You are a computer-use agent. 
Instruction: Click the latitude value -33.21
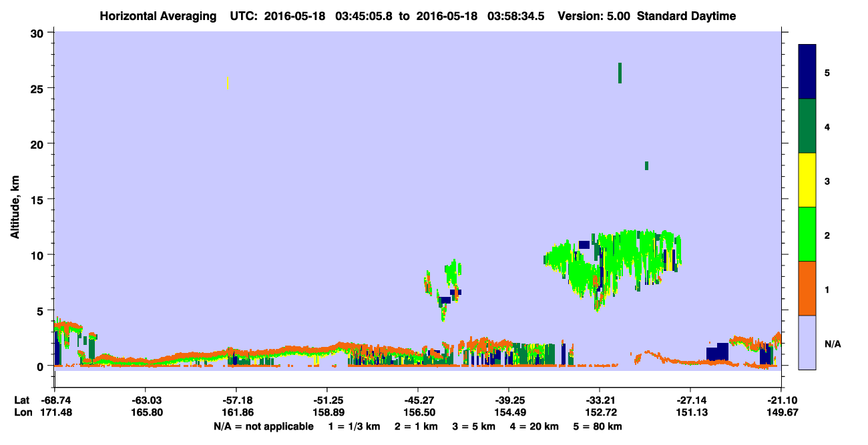click(x=600, y=400)
